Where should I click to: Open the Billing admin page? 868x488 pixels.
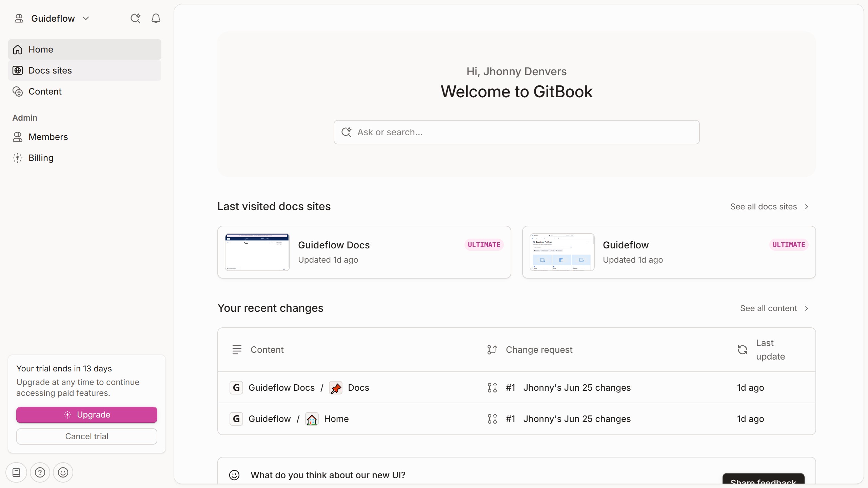click(x=85, y=158)
